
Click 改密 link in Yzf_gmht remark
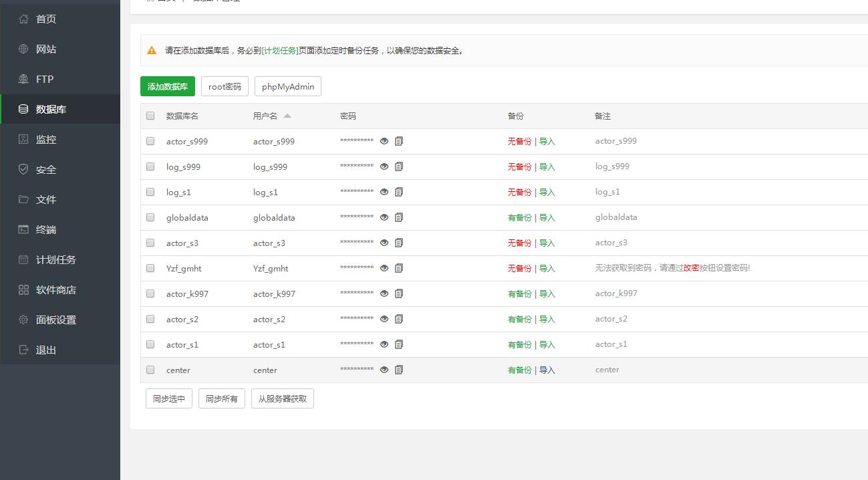[691, 268]
